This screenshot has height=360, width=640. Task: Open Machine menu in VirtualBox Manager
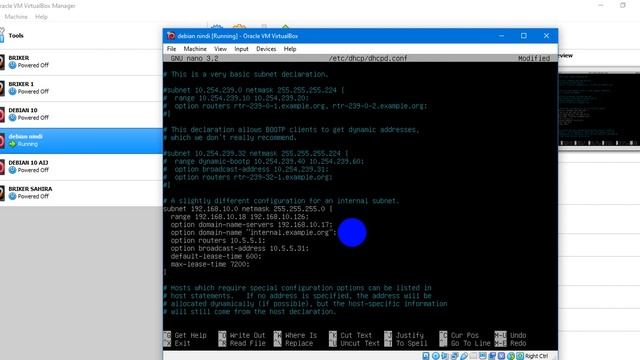pos(16,17)
